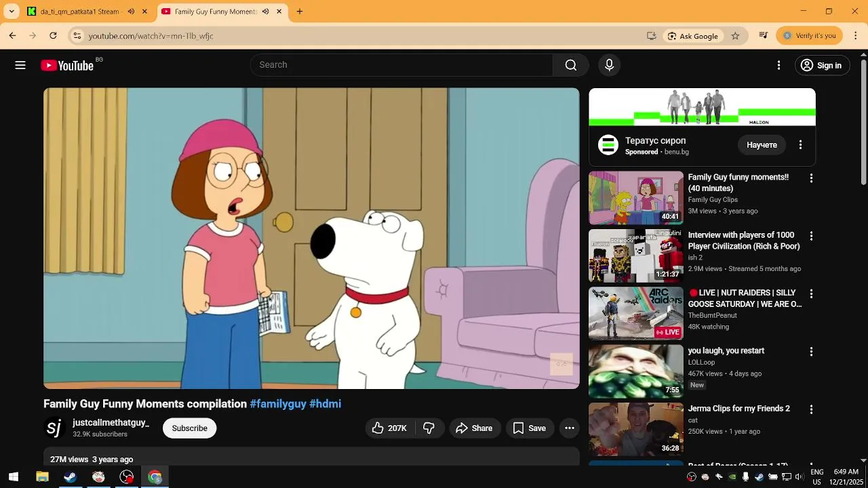The height and width of the screenshot is (488, 868).
Task: Open 'you laugh, you restart' video title
Action: (726, 351)
